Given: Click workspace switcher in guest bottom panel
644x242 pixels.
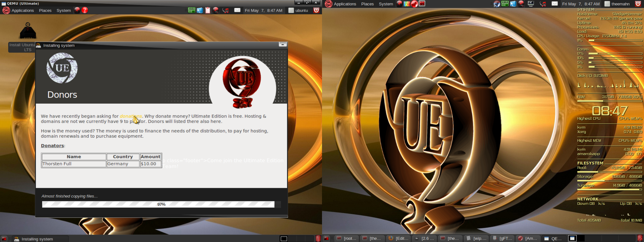Looking at the screenshot, I should pyautogui.click(x=297, y=239).
